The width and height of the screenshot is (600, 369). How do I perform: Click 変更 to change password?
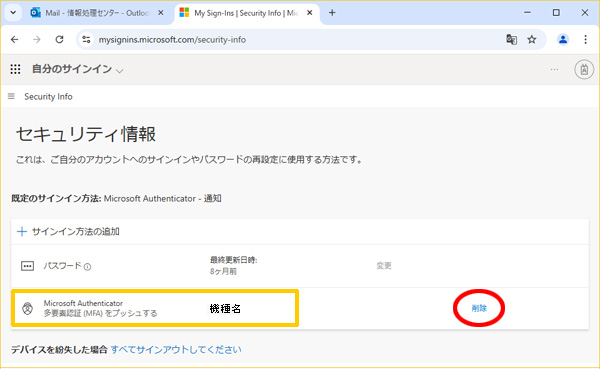point(384,266)
